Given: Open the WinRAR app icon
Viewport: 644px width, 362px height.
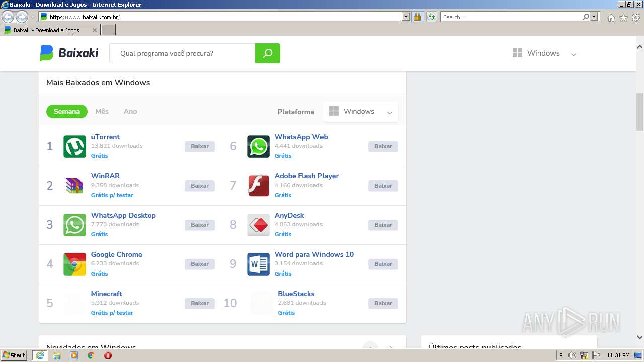Looking at the screenshot, I should 74,186.
